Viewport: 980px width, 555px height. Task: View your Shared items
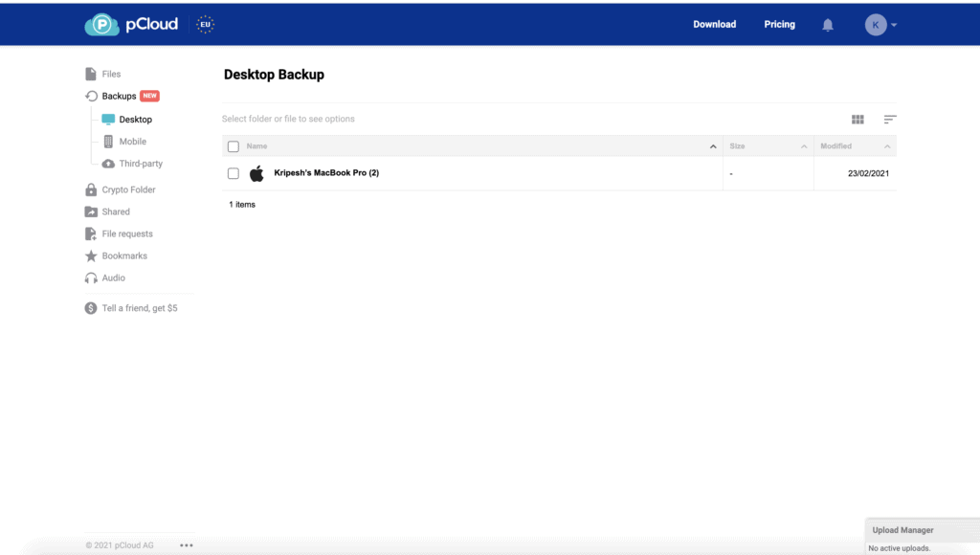tap(113, 211)
